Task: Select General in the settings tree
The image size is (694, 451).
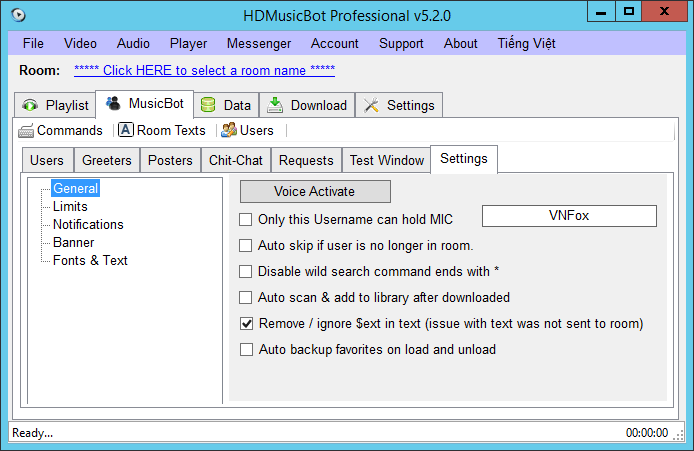Action: (75, 189)
